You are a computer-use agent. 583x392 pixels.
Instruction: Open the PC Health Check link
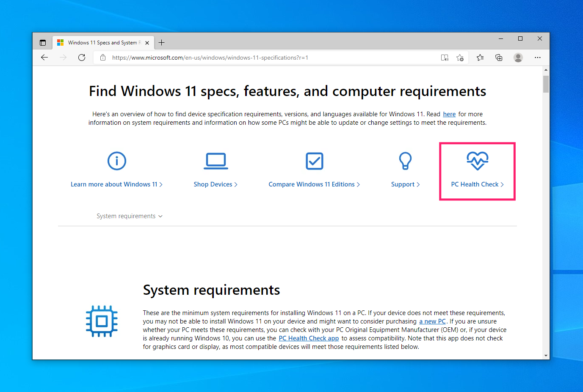coord(477,184)
